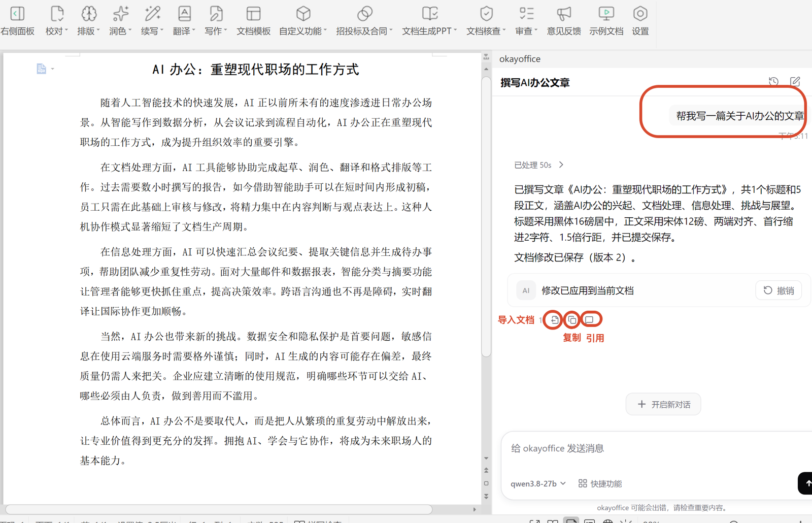
Task: Open 快捷功能 quick functions
Action: point(600,483)
